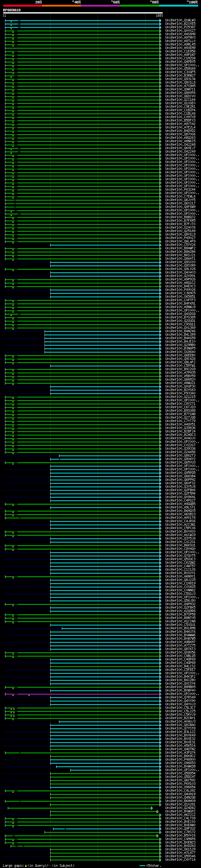Select label UniRef100_A7S9A5
201x868 pixels.
coord(180,86)
